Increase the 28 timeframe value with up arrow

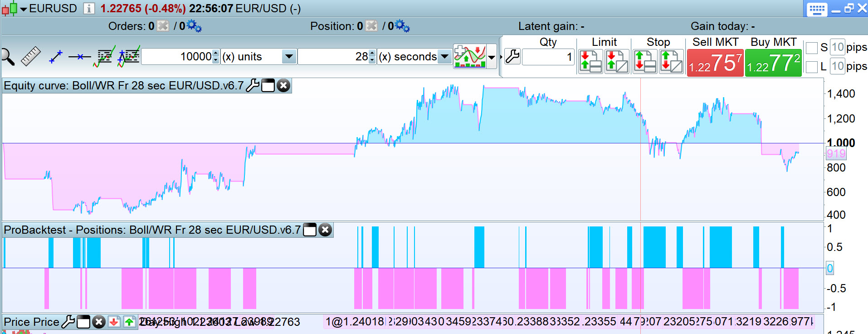(x=372, y=53)
